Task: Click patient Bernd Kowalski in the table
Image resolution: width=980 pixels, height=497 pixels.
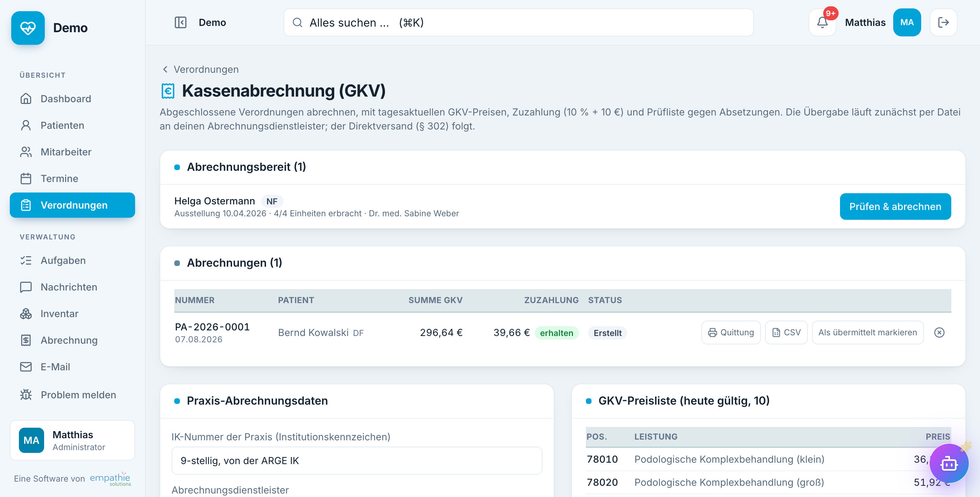Action: [313, 332]
